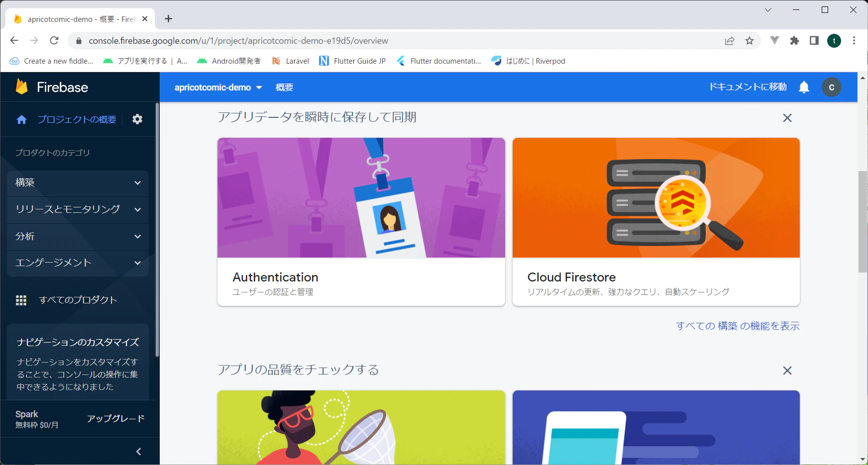
Task: Open the apricotcomic-demo project dropdown
Action: (x=218, y=88)
